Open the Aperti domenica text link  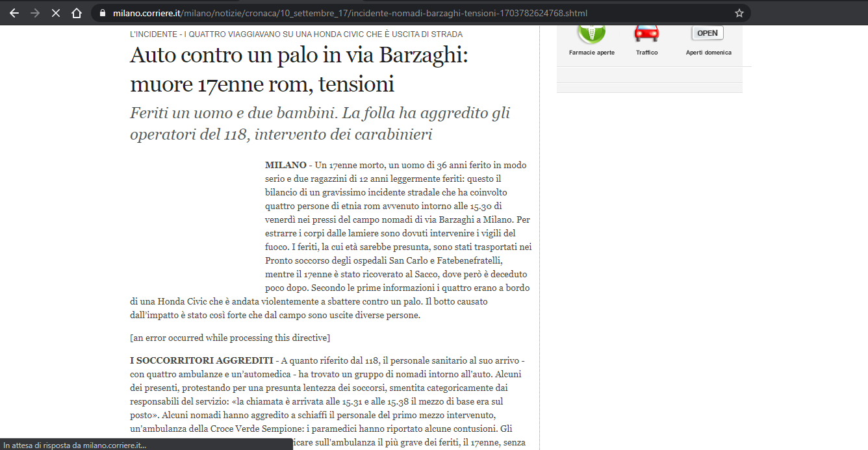coord(708,53)
